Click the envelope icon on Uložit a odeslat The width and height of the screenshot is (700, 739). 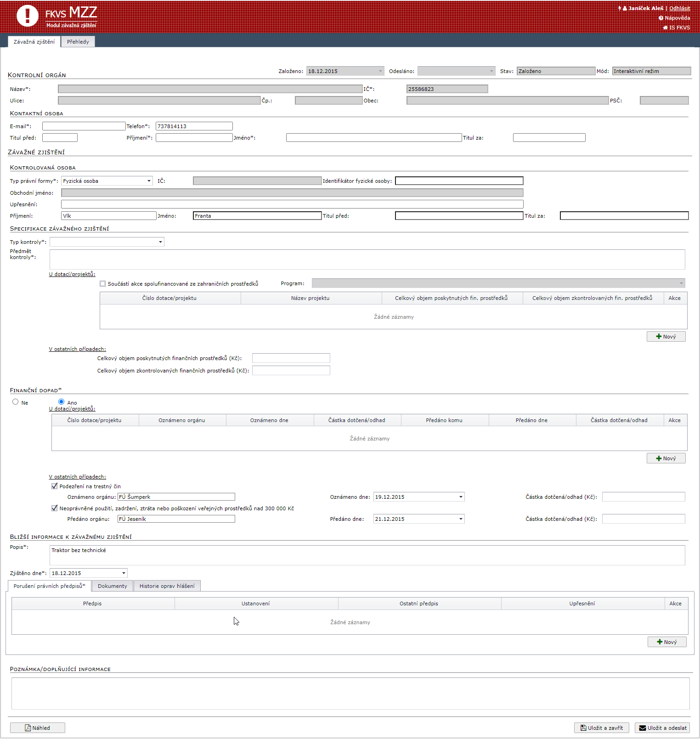[x=643, y=728]
